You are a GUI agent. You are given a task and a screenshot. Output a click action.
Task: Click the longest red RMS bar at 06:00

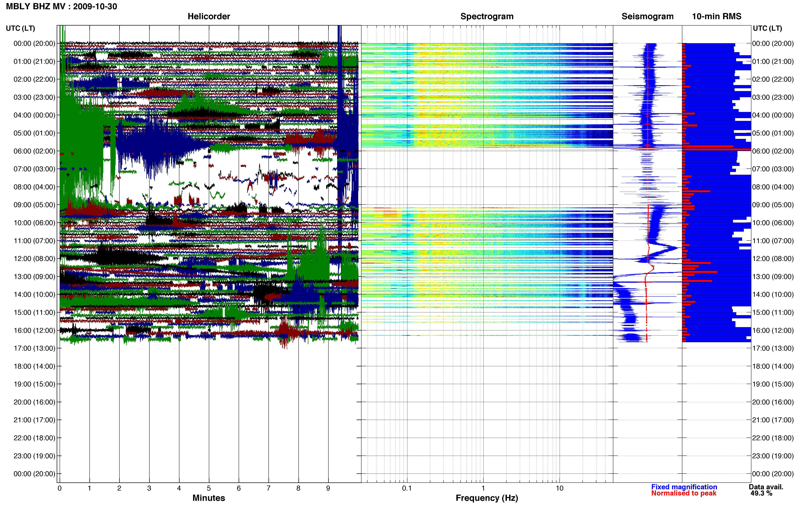[x=716, y=149]
